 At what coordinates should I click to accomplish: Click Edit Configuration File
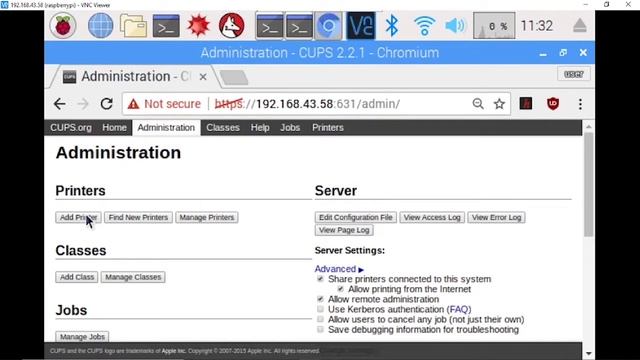(356, 218)
